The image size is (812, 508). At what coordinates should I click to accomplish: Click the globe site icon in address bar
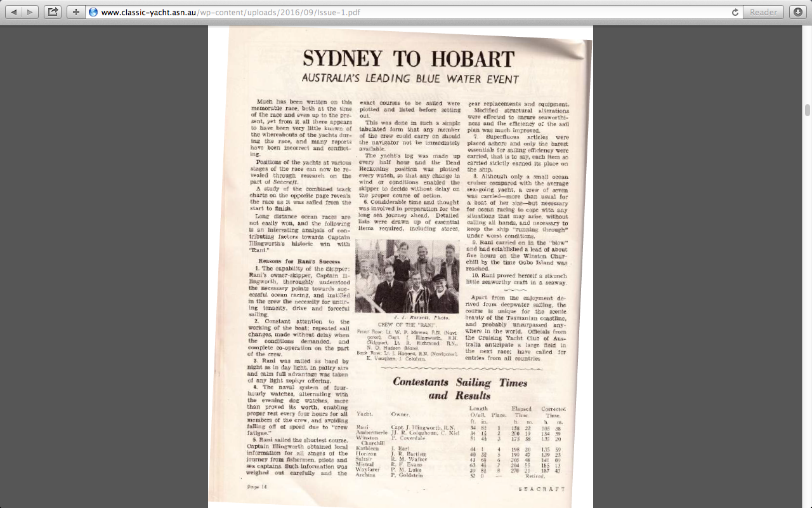tap(93, 12)
